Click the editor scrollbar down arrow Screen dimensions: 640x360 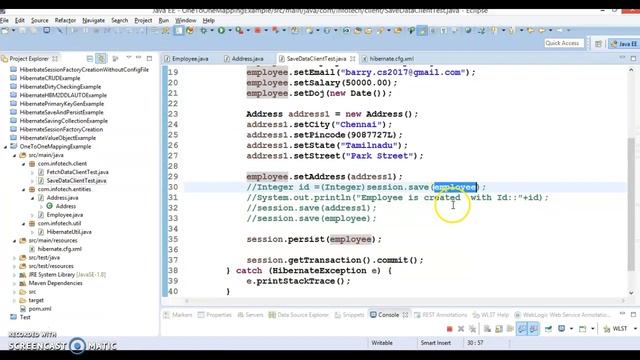[x=631, y=293]
